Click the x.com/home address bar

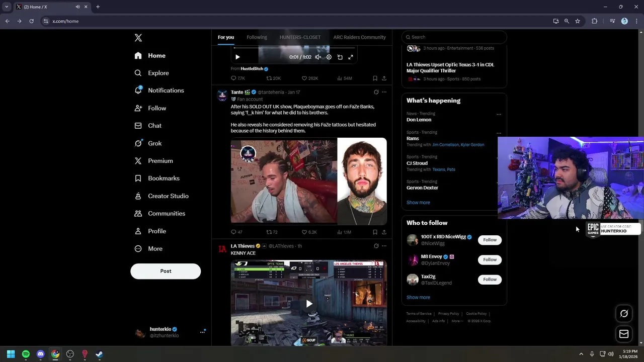point(297,21)
